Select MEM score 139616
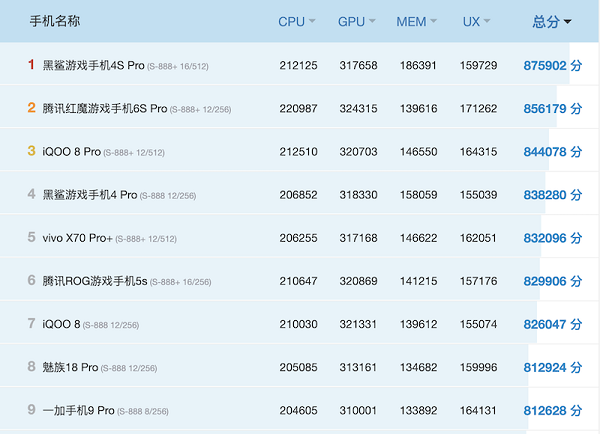The height and width of the screenshot is (434, 600). [418, 109]
